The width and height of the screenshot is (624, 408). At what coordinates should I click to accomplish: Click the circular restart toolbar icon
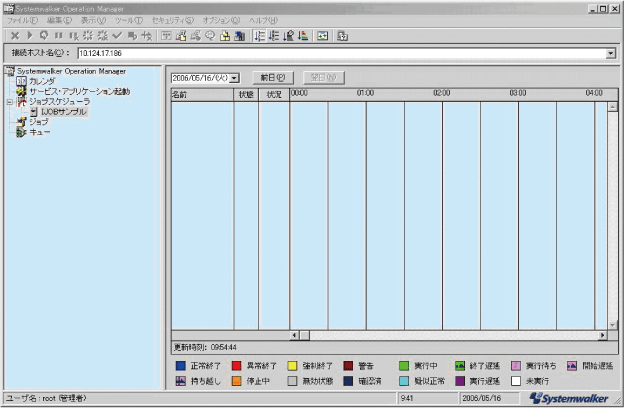click(44, 36)
